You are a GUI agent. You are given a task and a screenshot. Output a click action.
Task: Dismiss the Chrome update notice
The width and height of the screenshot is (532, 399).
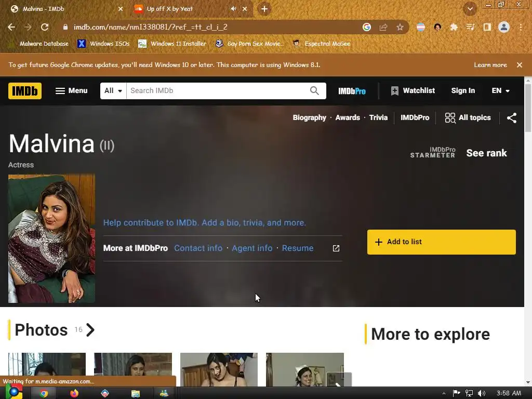[520, 65]
